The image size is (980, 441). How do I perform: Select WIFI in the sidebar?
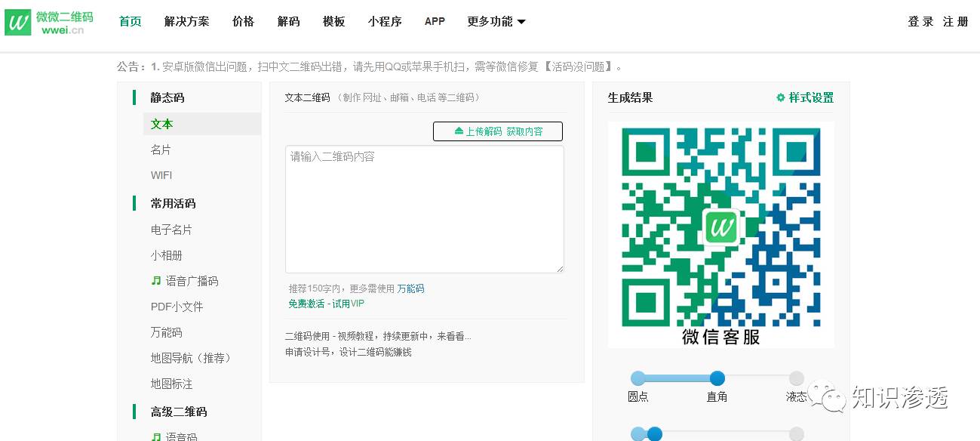pyautogui.click(x=161, y=175)
